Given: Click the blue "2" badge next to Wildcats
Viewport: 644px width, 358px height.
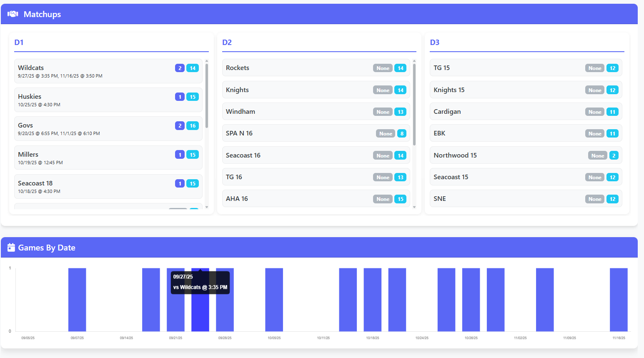Looking at the screenshot, I should tap(180, 68).
